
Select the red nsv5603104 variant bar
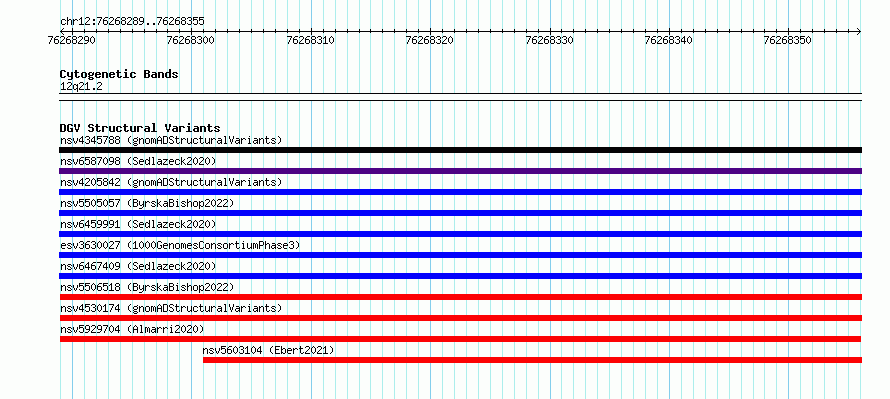coord(532,360)
